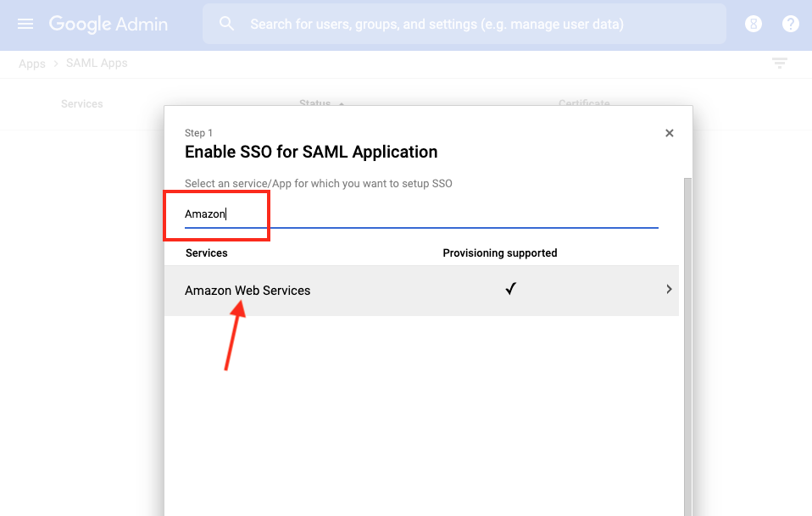The width and height of the screenshot is (812, 516).
Task: Click the SAML Apps breadcrumb
Action: point(97,64)
